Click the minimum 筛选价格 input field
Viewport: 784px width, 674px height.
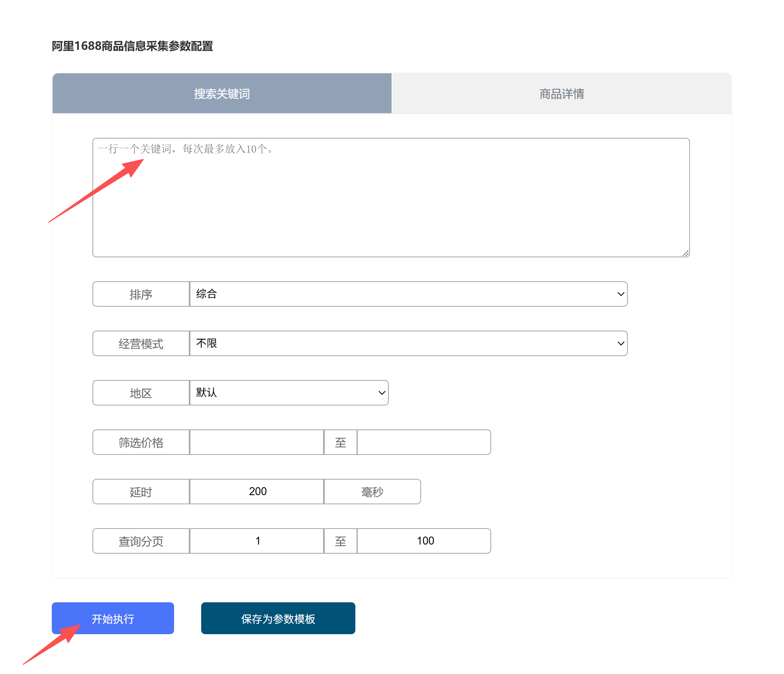(x=257, y=442)
